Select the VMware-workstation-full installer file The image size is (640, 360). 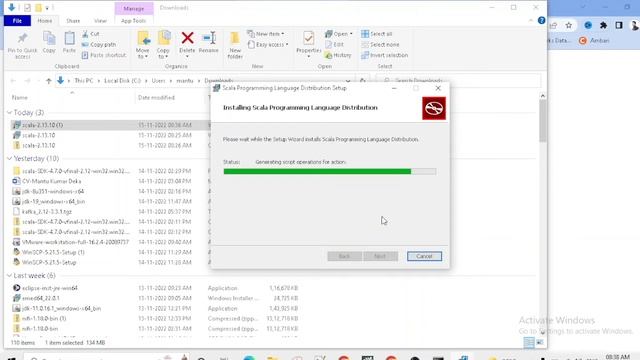(76, 242)
